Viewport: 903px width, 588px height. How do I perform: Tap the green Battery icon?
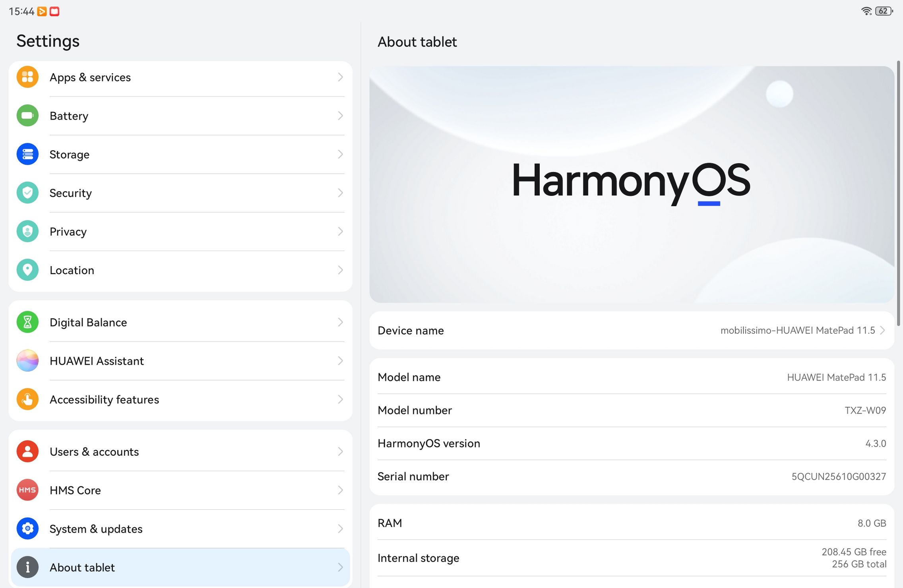tap(27, 116)
